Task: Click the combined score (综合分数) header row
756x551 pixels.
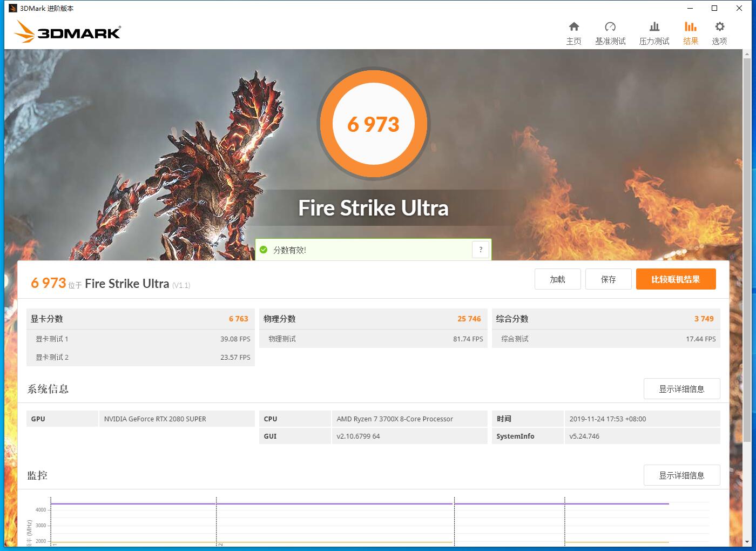Action: tap(605, 319)
